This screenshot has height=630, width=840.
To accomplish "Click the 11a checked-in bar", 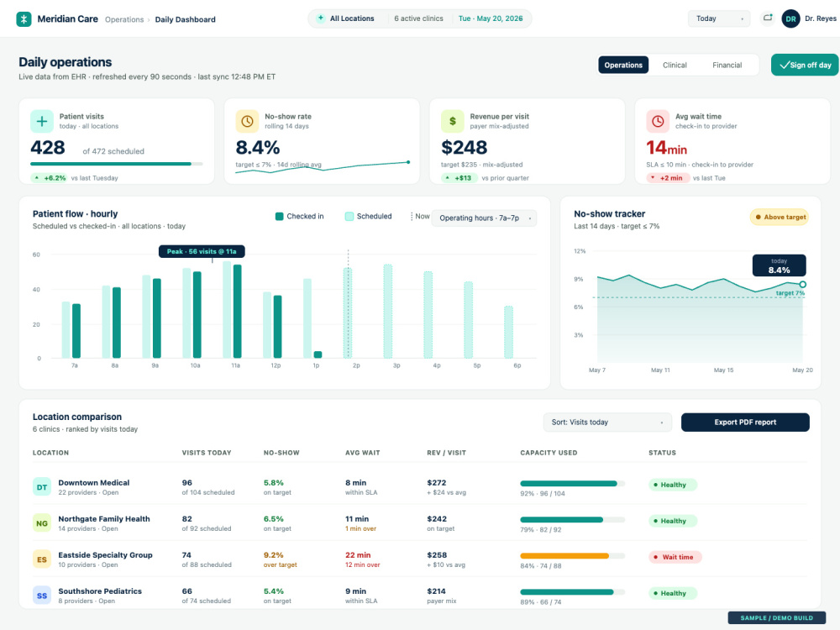I will 238,312.
